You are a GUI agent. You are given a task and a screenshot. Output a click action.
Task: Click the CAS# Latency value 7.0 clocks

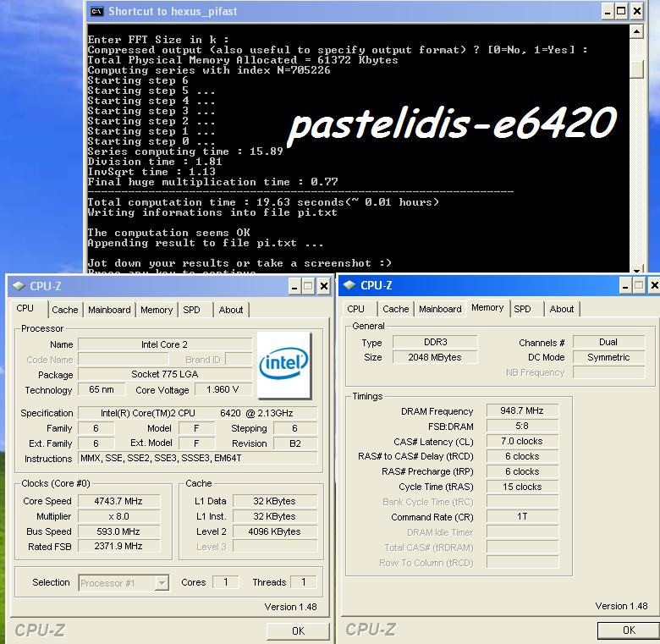[522, 441]
